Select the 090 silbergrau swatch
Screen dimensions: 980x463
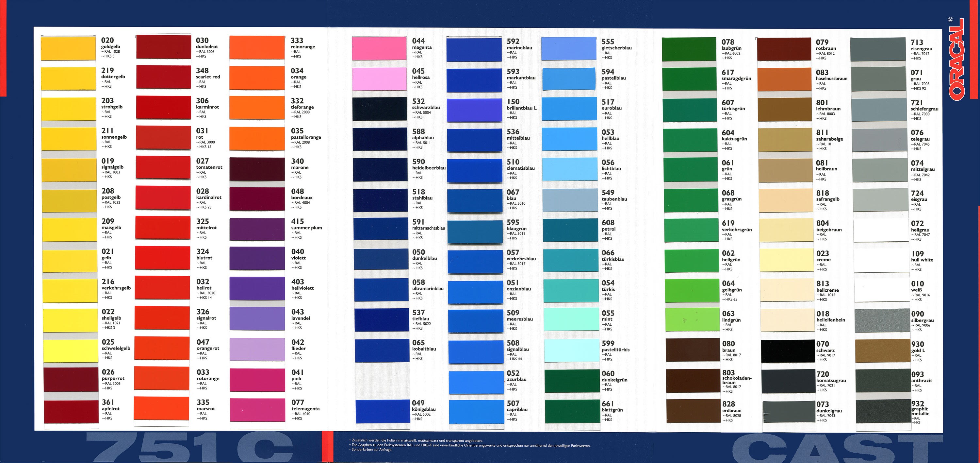click(x=882, y=320)
